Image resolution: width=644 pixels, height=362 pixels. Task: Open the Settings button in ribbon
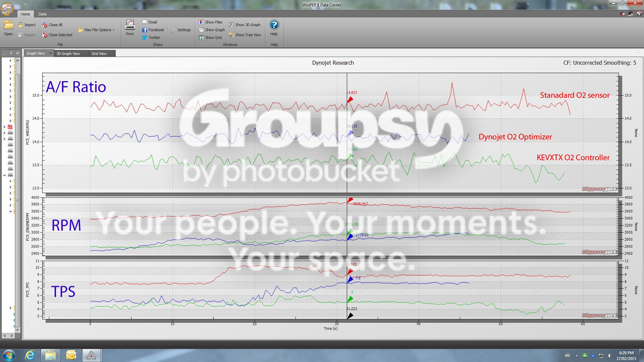click(x=181, y=30)
